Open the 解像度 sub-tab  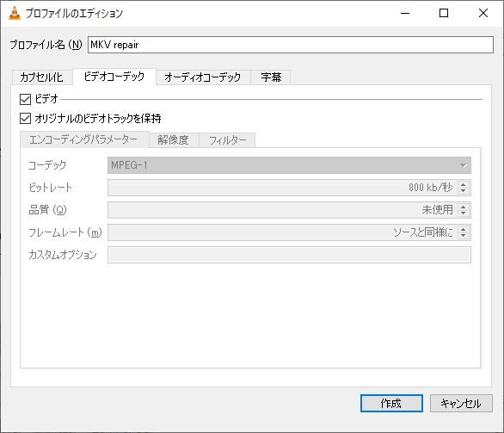point(174,140)
